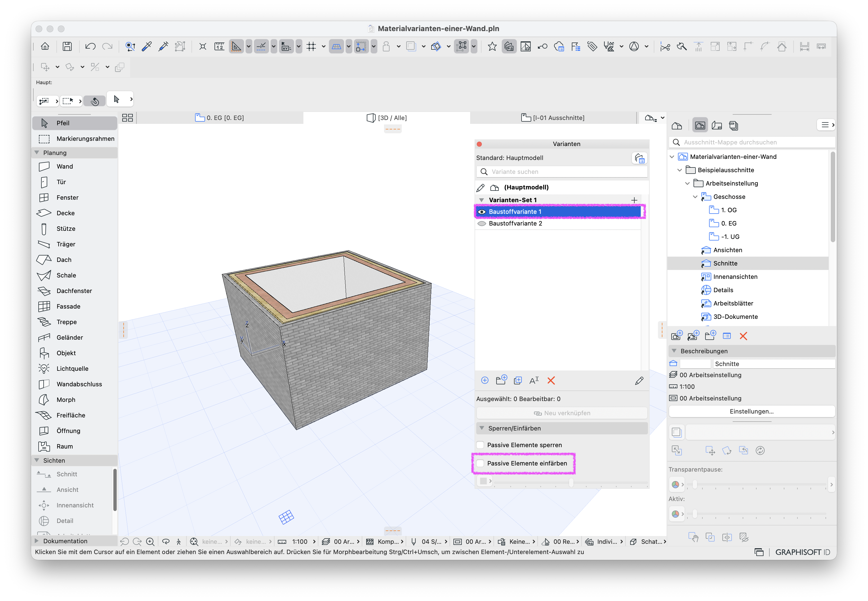The width and height of the screenshot is (868, 601).
Task: Expand the Dokumentation toolbox section
Action: pos(37,541)
